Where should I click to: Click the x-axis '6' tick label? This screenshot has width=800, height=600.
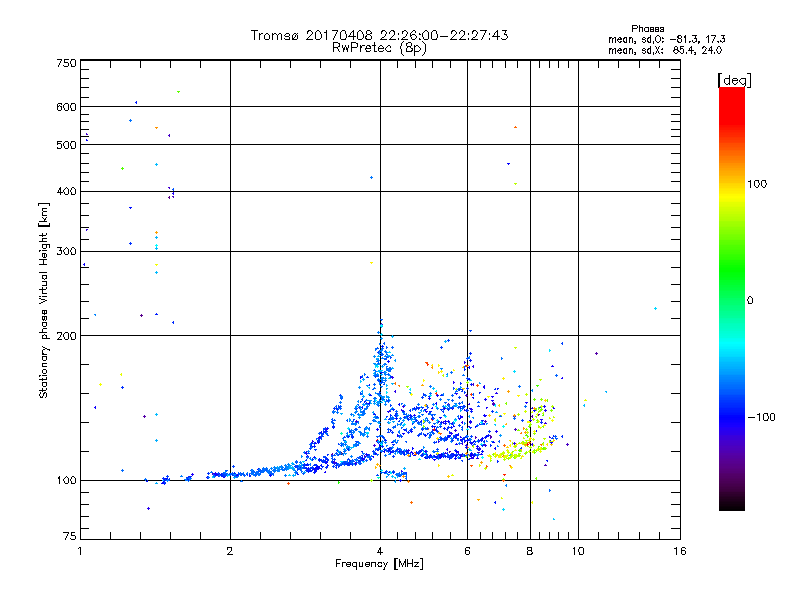click(x=467, y=551)
